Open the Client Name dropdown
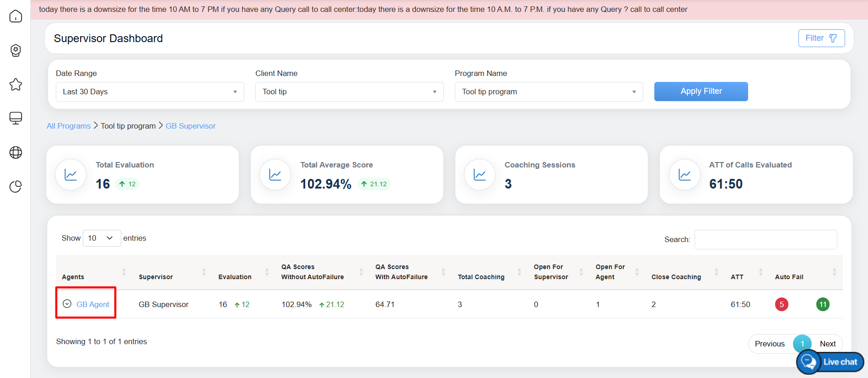Viewport: 868px width, 378px height. tap(349, 92)
